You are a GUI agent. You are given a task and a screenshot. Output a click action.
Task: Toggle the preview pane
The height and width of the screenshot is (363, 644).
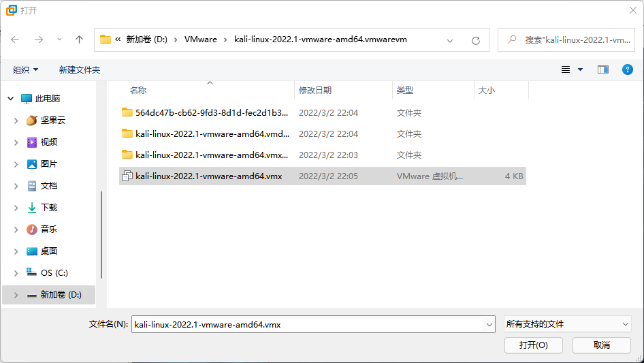pos(603,70)
